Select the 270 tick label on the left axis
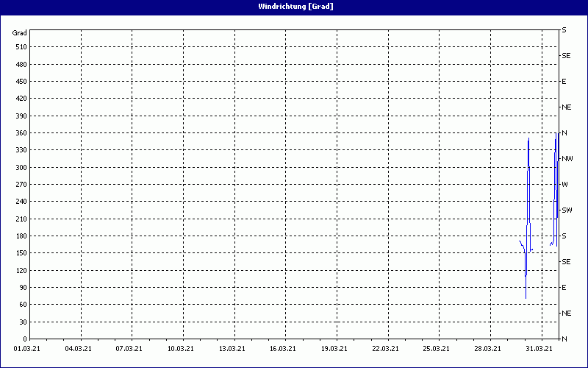This screenshot has width=588, height=368. point(20,185)
